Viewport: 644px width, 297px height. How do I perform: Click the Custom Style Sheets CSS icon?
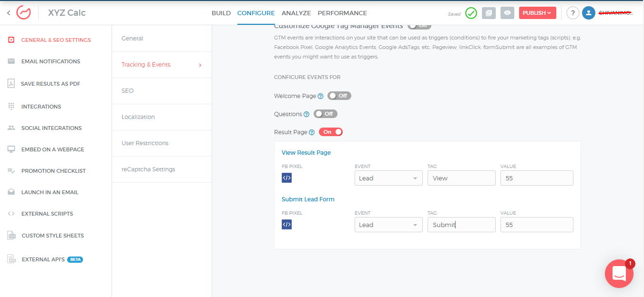pos(12,236)
